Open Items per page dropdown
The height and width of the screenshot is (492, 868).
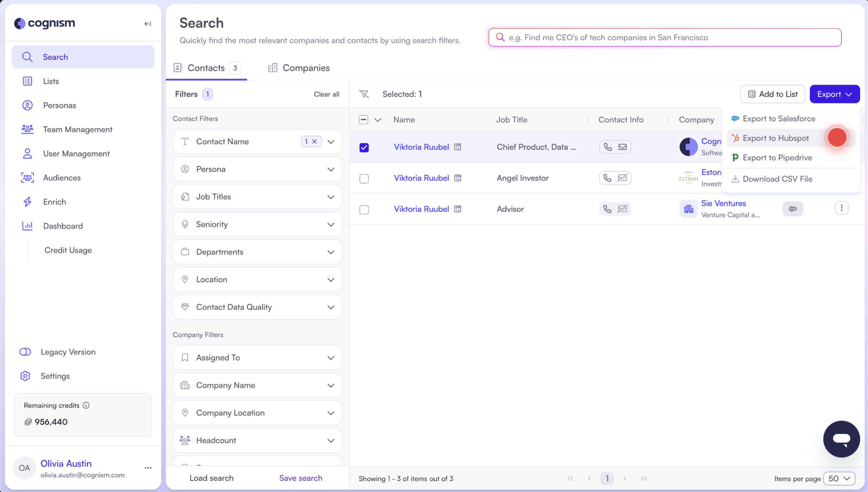pos(839,478)
